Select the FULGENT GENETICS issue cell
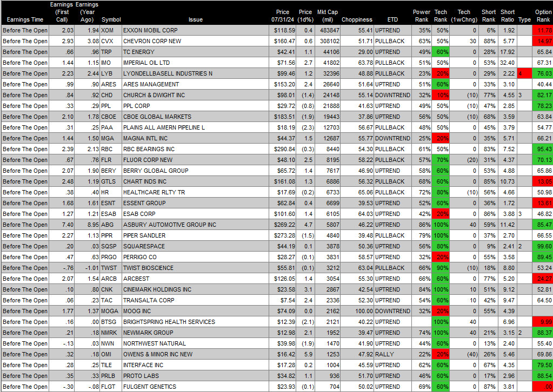This screenshot has height=392, width=553. pyautogui.click(x=195, y=387)
